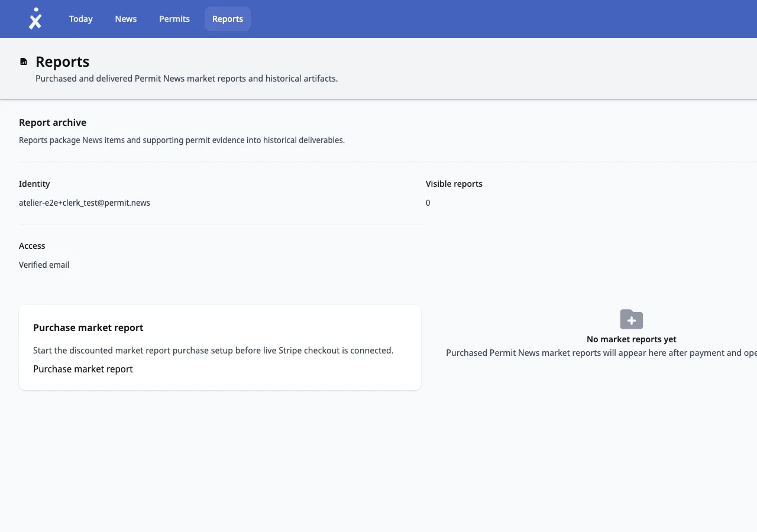The width and height of the screenshot is (757, 532).
Task: Click the Visible reports label
Action: point(454,184)
